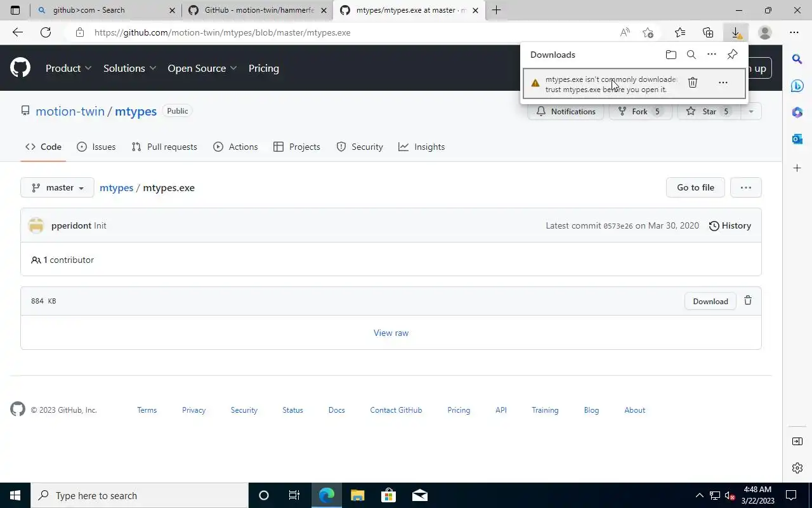This screenshot has width=812, height=508.
Task: Open Edge Settings and more menu
Action: 794,32
